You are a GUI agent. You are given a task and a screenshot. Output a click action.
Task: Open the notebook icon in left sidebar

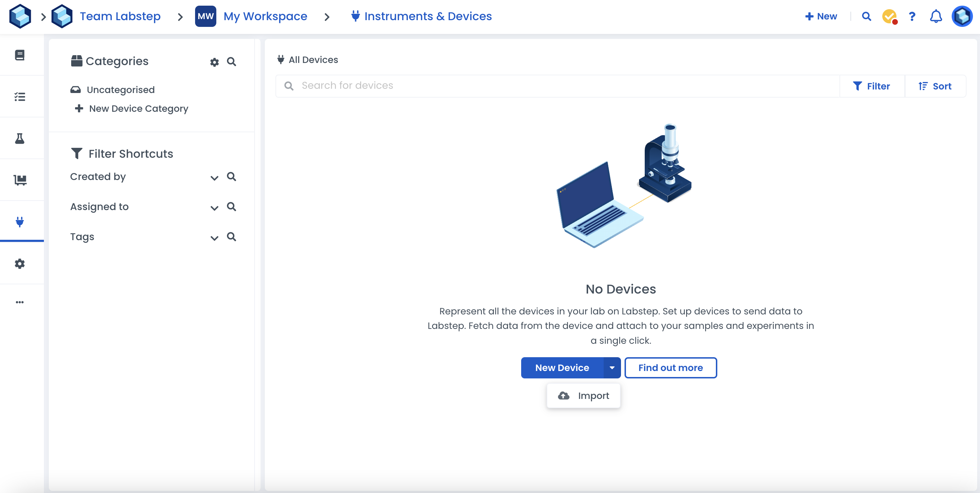[x=20, y=55]
